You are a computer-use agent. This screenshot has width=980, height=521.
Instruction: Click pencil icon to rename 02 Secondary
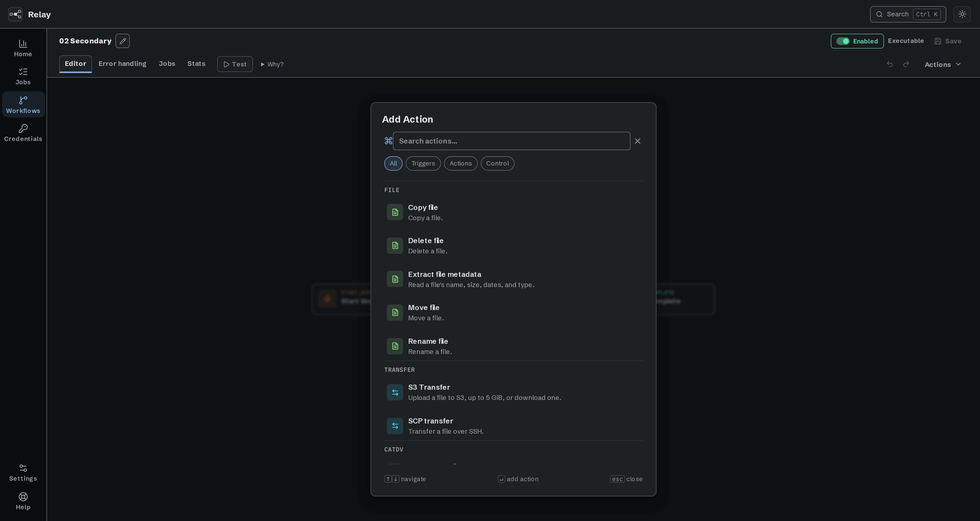tap(123, 41)
